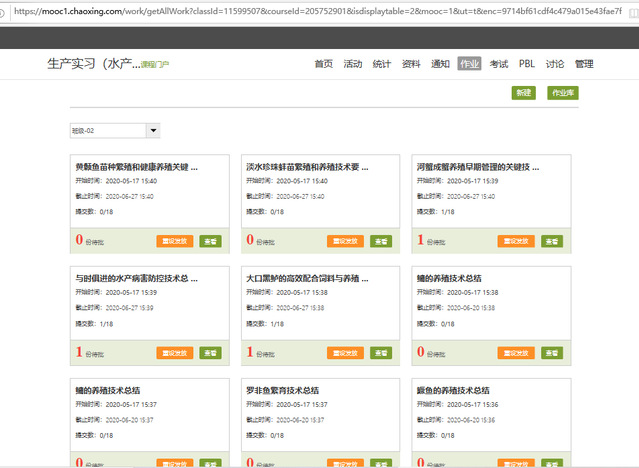Open the 作业库 assignment library

(562, 92)
